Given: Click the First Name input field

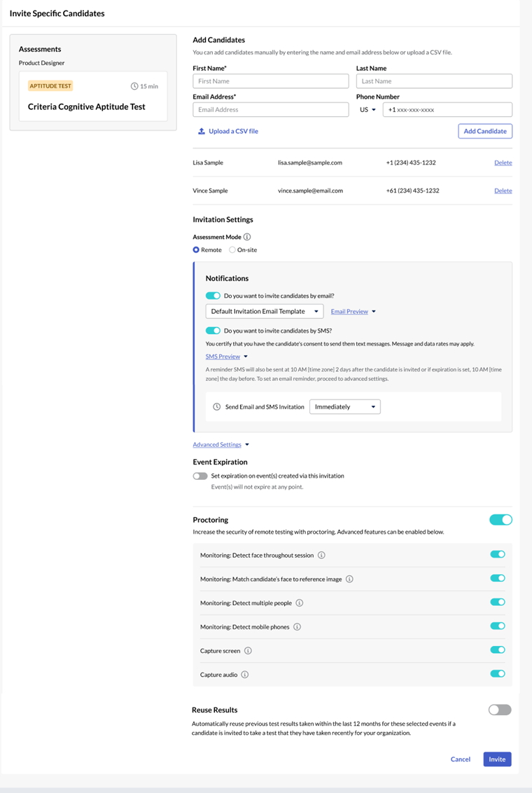Looking at the screenshot, I should click(271, 81).
